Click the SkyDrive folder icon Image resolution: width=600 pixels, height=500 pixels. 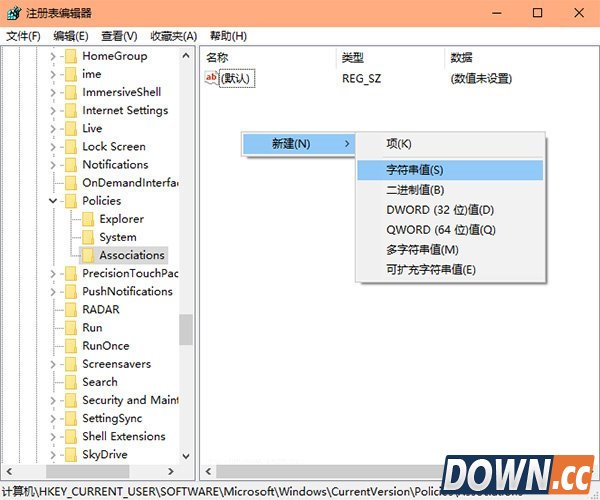point(71,455)
